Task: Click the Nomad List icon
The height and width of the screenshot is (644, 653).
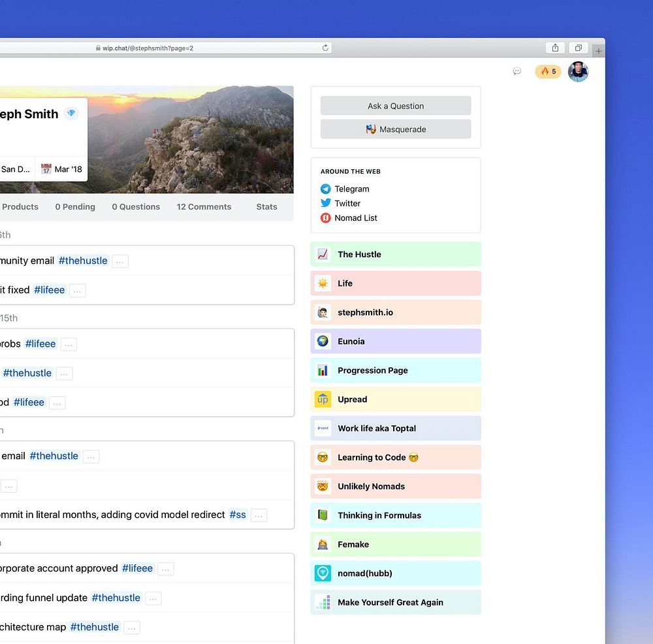Action: [x=326, y=218]
